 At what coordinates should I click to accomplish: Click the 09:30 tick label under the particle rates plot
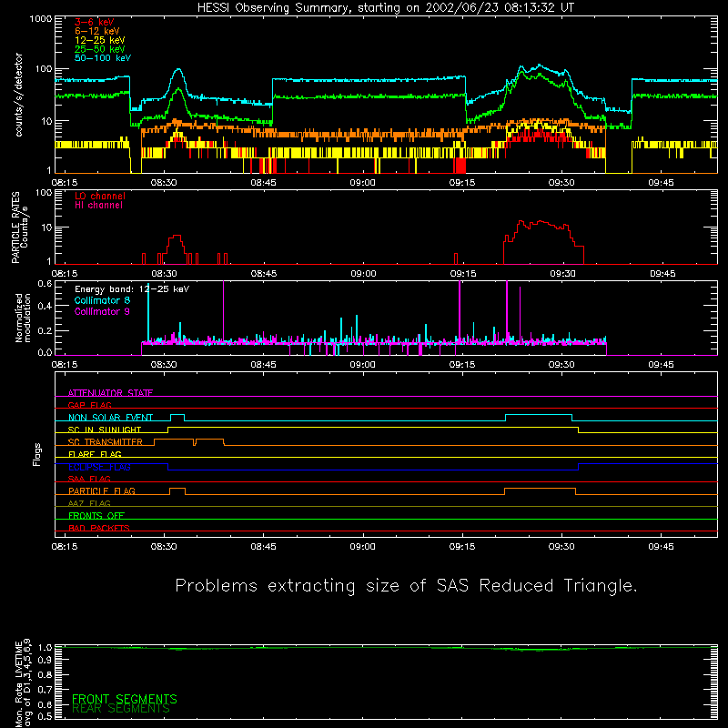pos(562,274)
